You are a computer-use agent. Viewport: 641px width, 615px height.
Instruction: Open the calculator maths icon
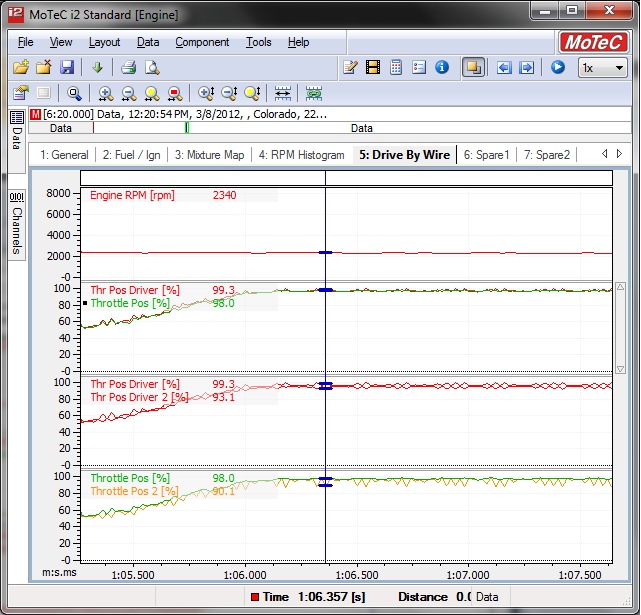(x=396, y=67)
